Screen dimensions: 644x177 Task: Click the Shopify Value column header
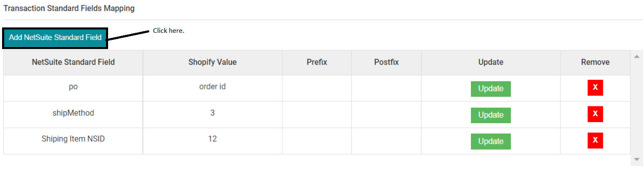pyautogui.click(x=212, y=62)
